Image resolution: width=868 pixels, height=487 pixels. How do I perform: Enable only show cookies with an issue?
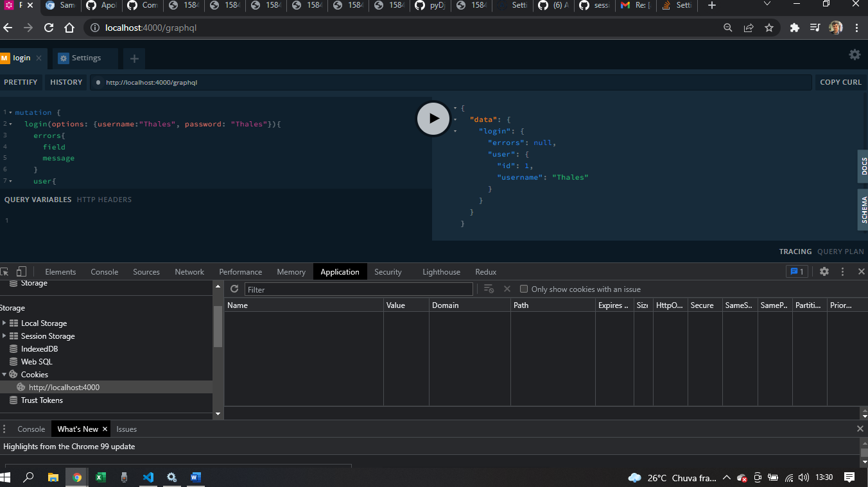(524, 289)
